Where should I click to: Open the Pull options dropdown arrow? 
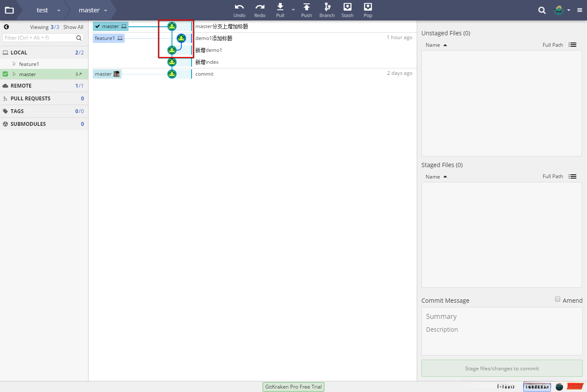click(293, 10)
